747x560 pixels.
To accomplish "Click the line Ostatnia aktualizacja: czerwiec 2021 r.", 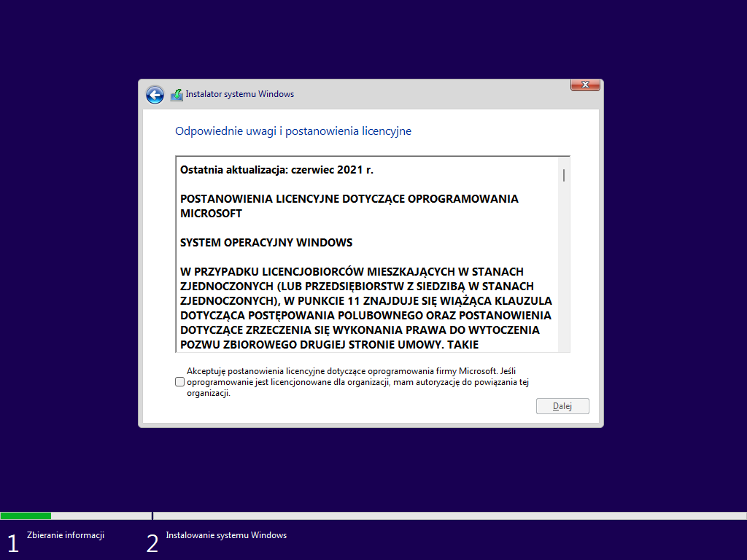I will coord(276,170).
